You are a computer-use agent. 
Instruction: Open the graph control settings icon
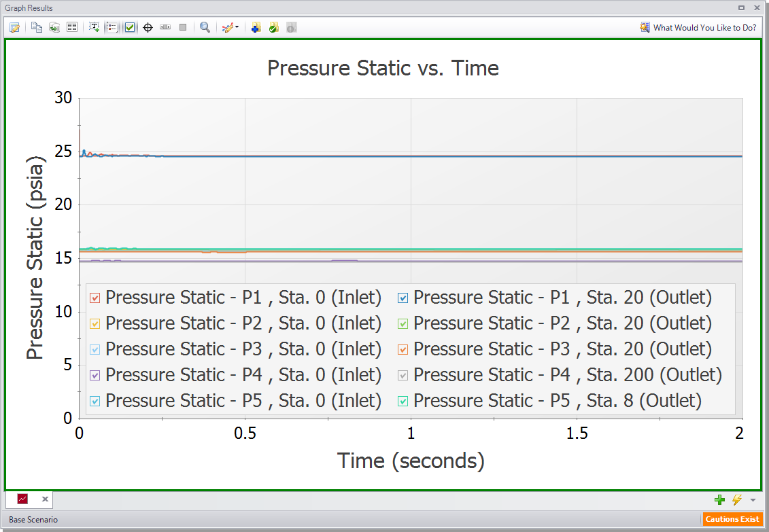(14, 27)
